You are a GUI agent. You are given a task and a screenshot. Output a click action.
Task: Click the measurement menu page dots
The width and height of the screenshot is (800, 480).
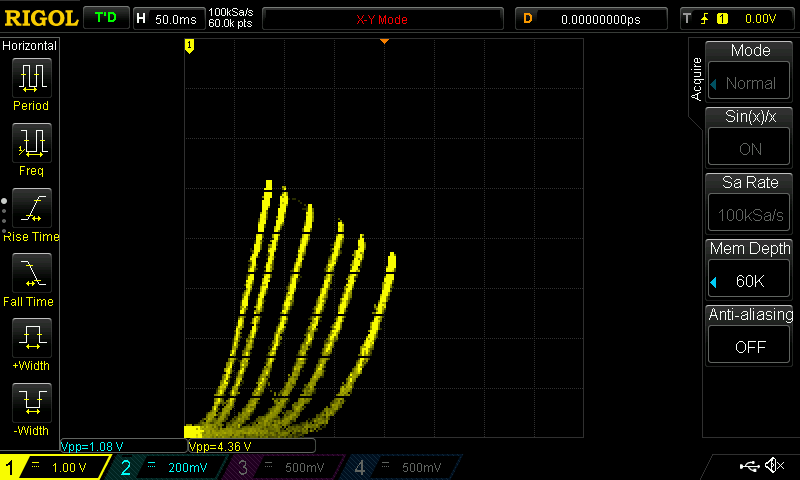point(4,216)
